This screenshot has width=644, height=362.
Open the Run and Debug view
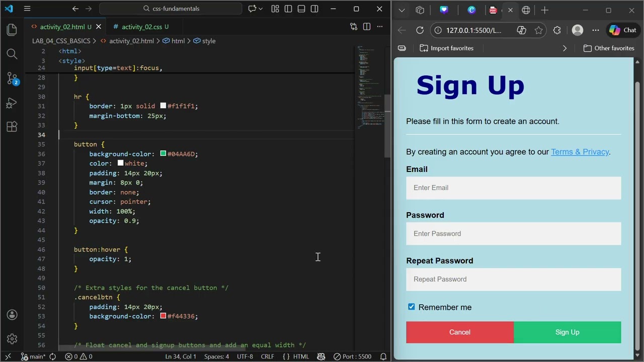click(x=12, y=103)
